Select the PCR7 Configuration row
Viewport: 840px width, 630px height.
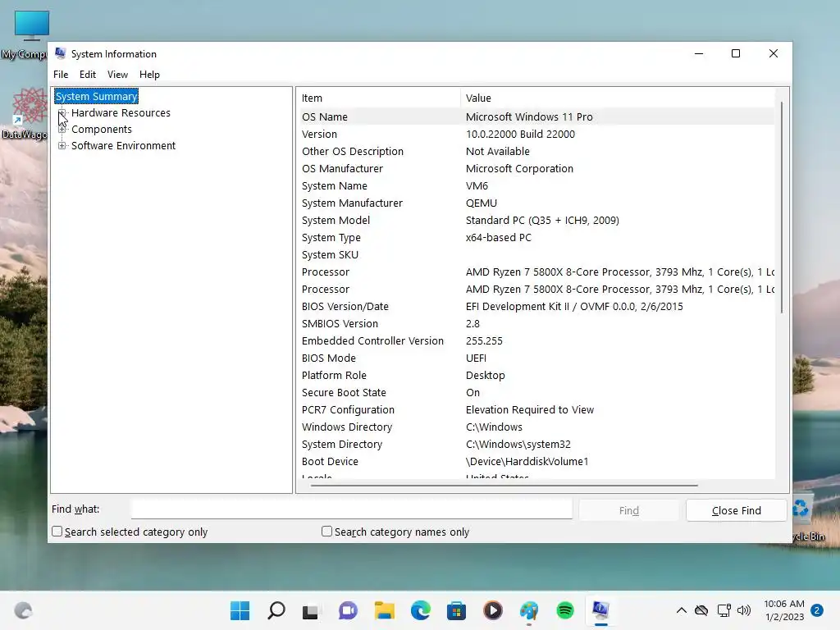[536, 410]
